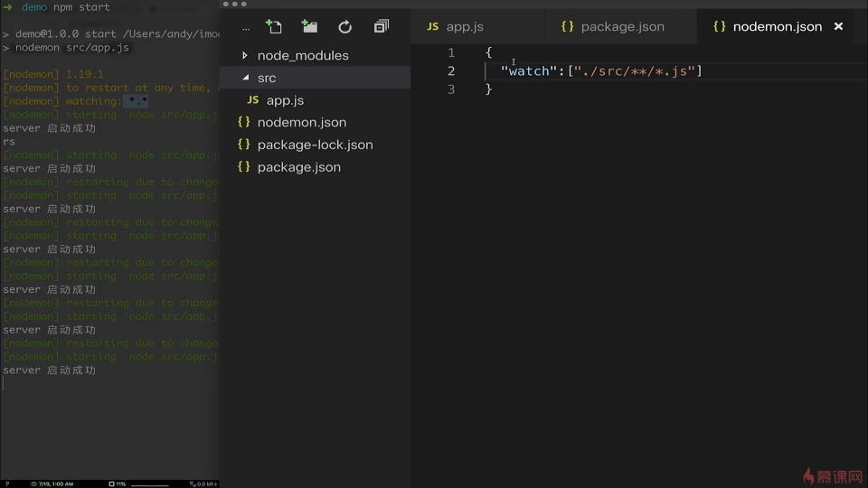Click the JS icon on app.js tab
The width and height of the screenshot is (868, 488).
click(432, 26)
